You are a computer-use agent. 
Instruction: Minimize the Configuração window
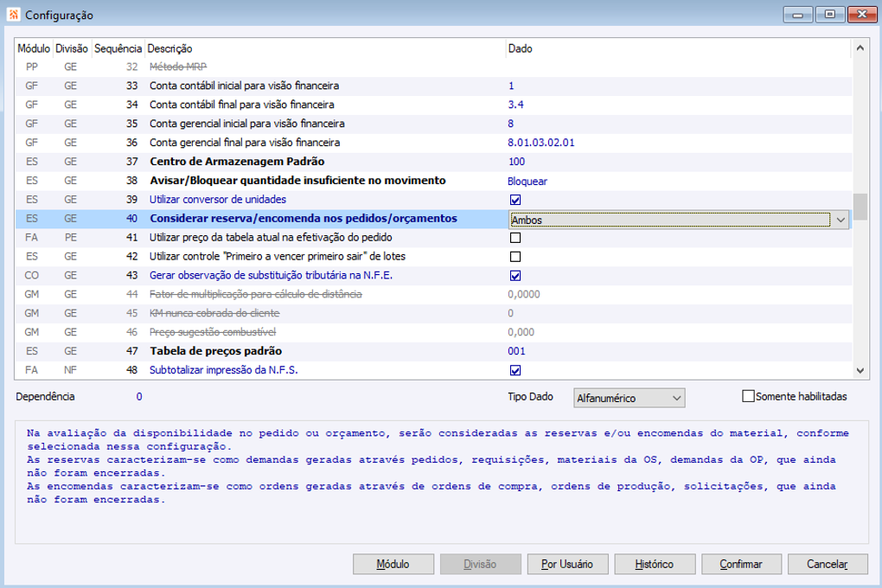coord(798,14)
